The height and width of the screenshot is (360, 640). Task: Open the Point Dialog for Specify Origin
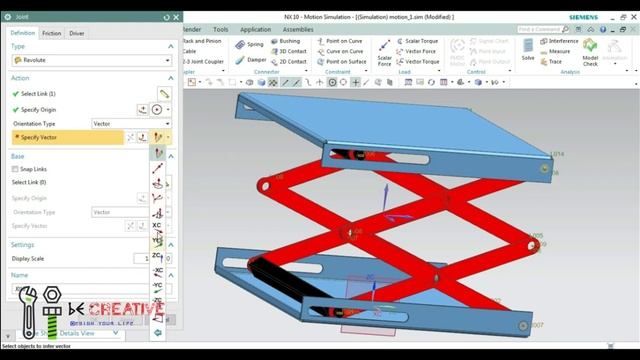142,110
